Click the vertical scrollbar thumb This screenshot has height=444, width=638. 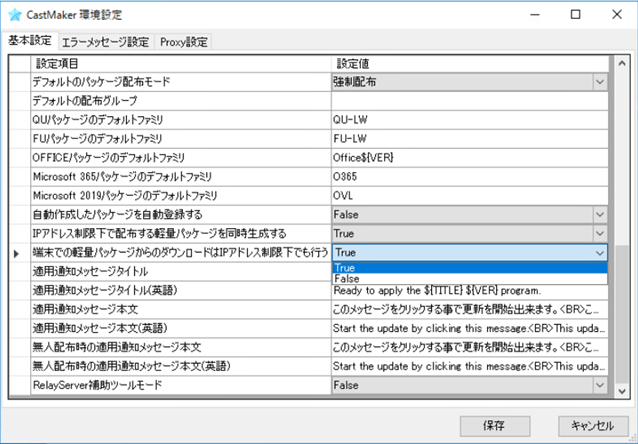coord(622,313)
